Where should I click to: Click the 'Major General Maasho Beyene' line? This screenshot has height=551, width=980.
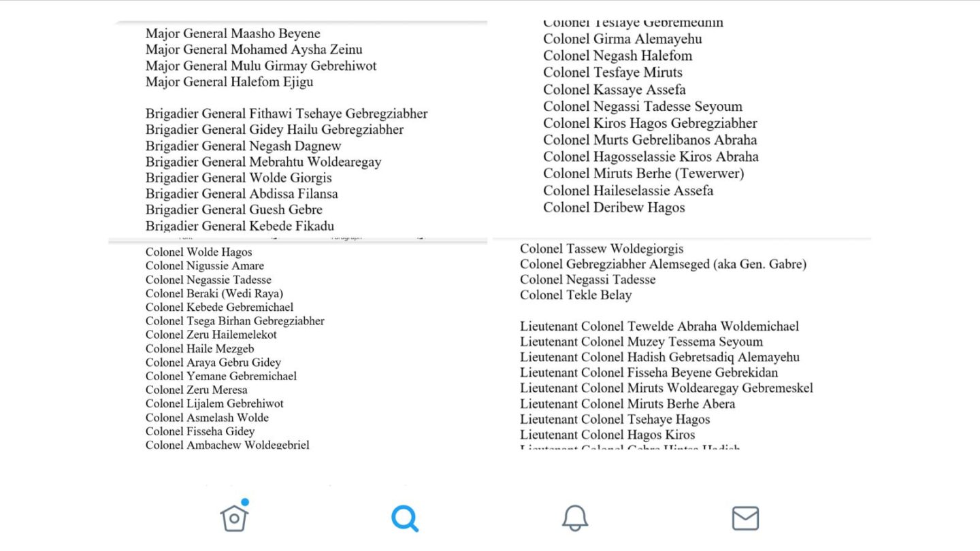(x=233, y=33)
